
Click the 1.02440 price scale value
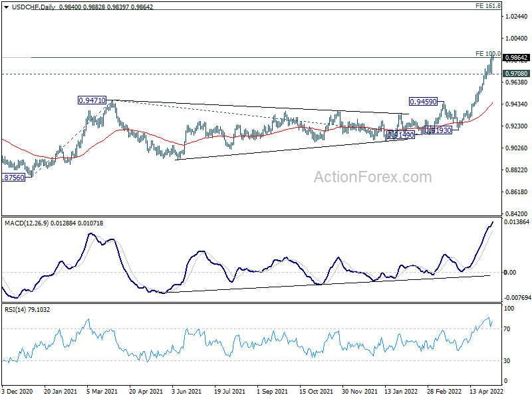point(517,16)
